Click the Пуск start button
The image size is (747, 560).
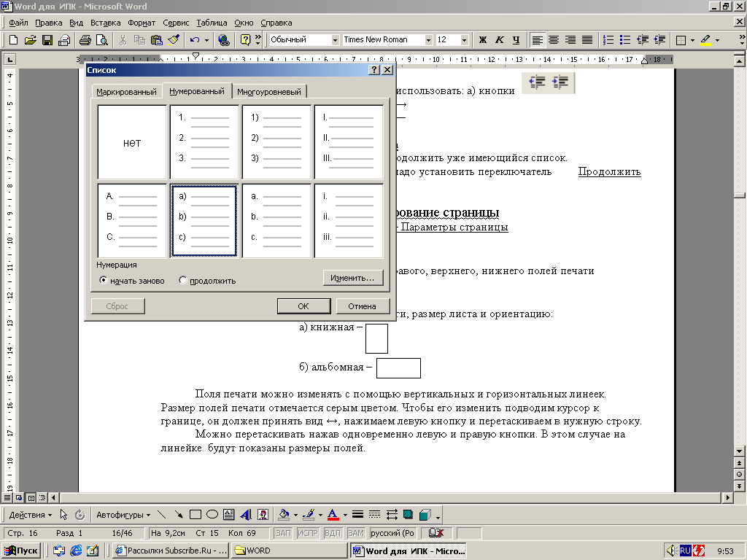[x=21, y=551]
